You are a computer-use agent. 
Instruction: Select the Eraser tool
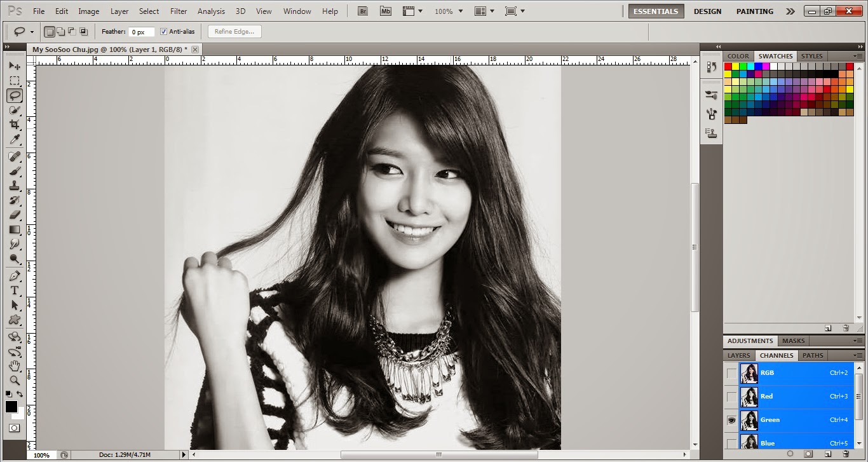(x=14, y=215)
